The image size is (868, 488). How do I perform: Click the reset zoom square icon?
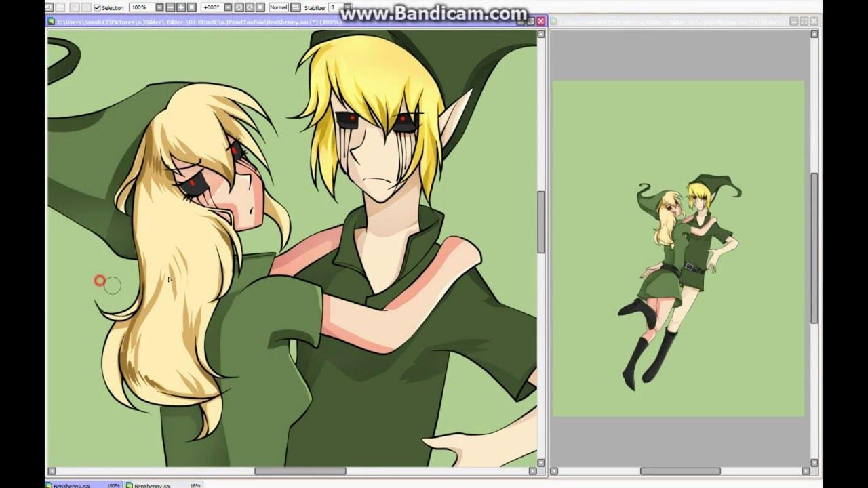point(192,7)
